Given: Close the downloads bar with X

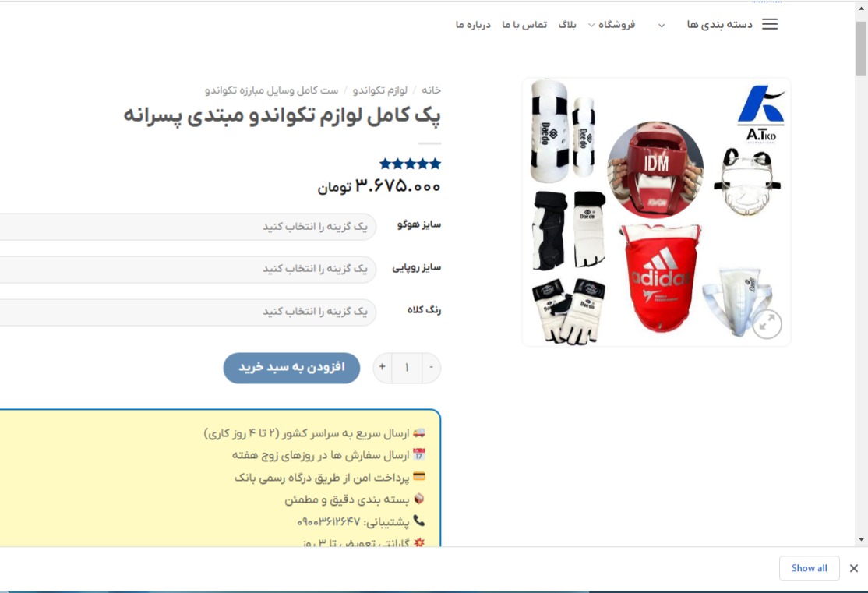Looking at the screenshot, I should coord(854,568).
